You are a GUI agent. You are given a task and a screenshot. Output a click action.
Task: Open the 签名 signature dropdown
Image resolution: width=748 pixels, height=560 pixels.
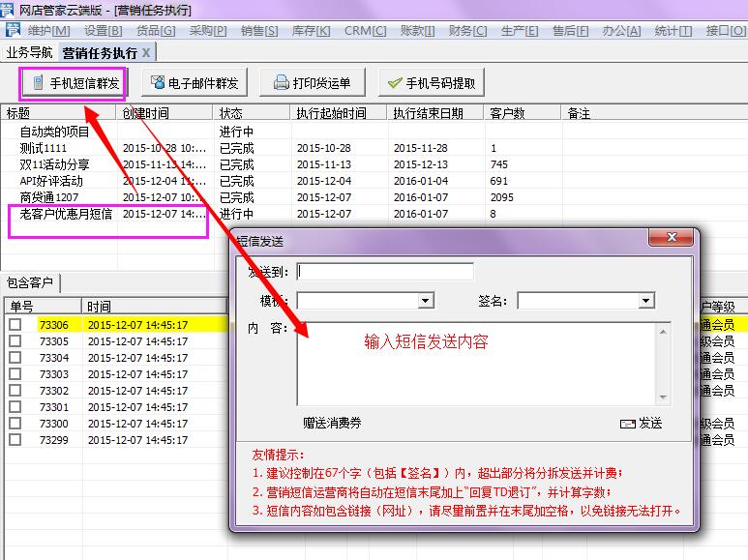pos(645,302)
